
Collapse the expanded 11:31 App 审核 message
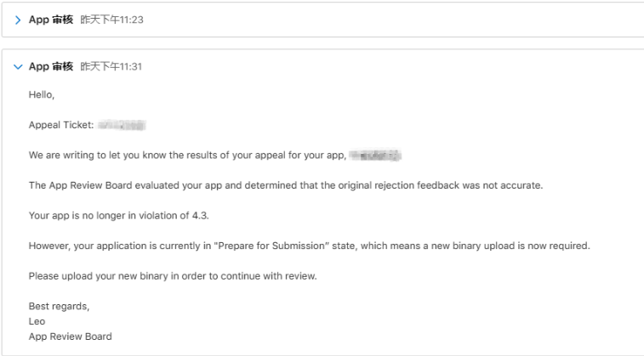[x=18, y=66]
